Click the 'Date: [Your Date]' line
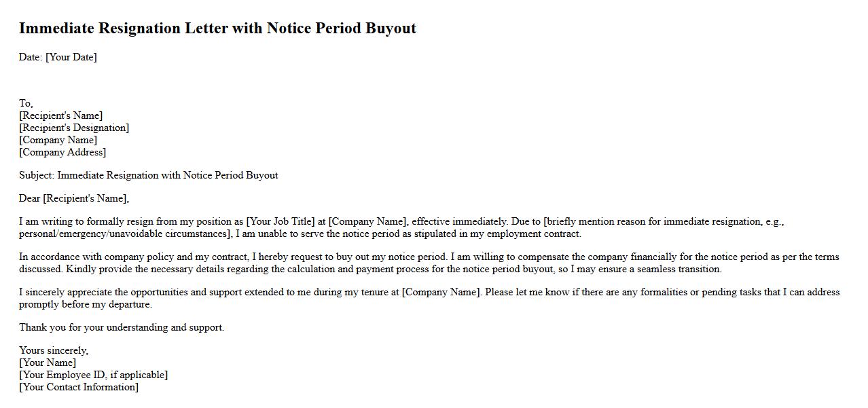Screen dimensions: 868x408 (x=58, y=57)
